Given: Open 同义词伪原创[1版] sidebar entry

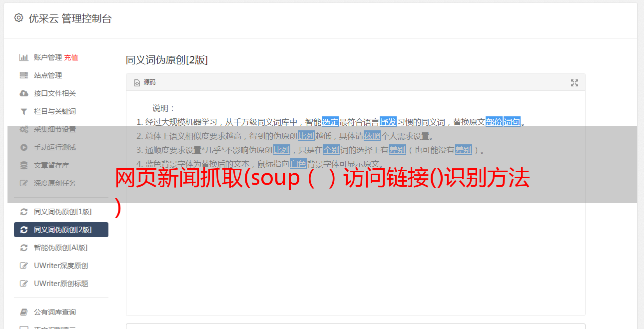Looking at the screenshot, I should (x=61, y=212).
